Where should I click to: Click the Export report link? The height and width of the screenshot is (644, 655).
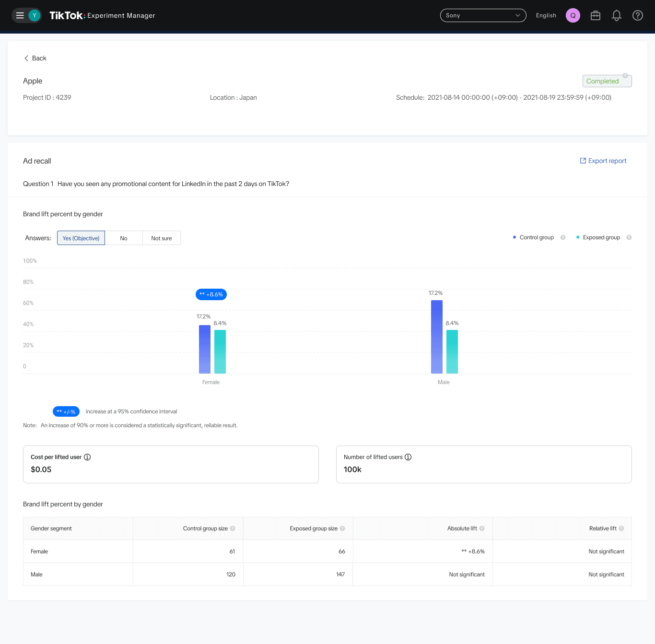click(603, 161)
